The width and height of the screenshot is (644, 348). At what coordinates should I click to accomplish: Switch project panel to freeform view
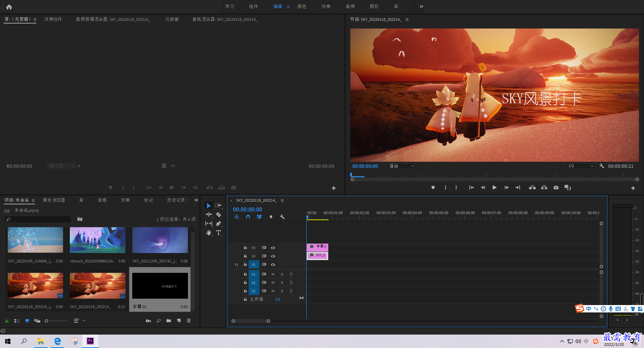(x=37, y=321)
